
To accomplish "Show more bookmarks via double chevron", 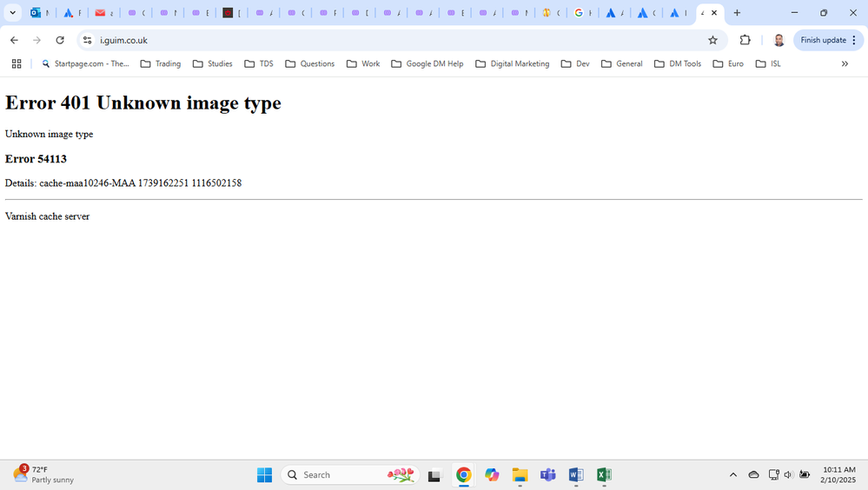I will coord(845,63).
